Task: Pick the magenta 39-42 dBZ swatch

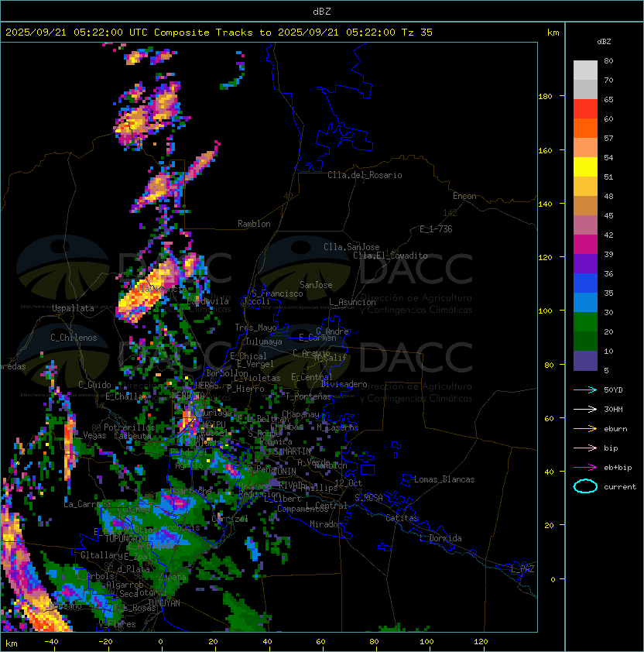Action: [x=585, y=245]
